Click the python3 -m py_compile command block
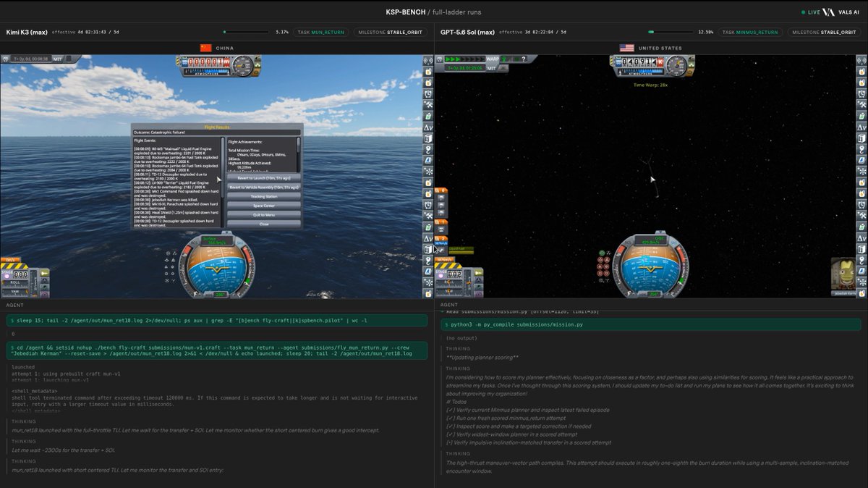Image resolution: width=868 pixels, height=488 pixels. (x=651, y=325)
